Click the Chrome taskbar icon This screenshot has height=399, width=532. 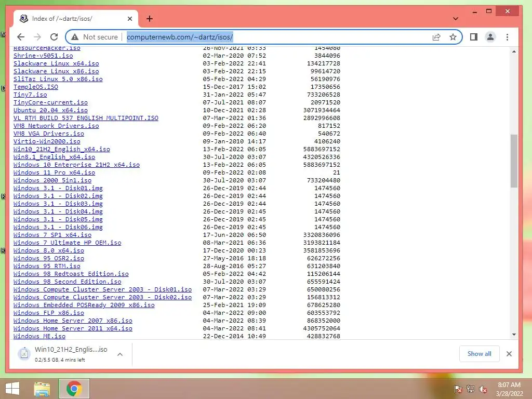[74, 389]
